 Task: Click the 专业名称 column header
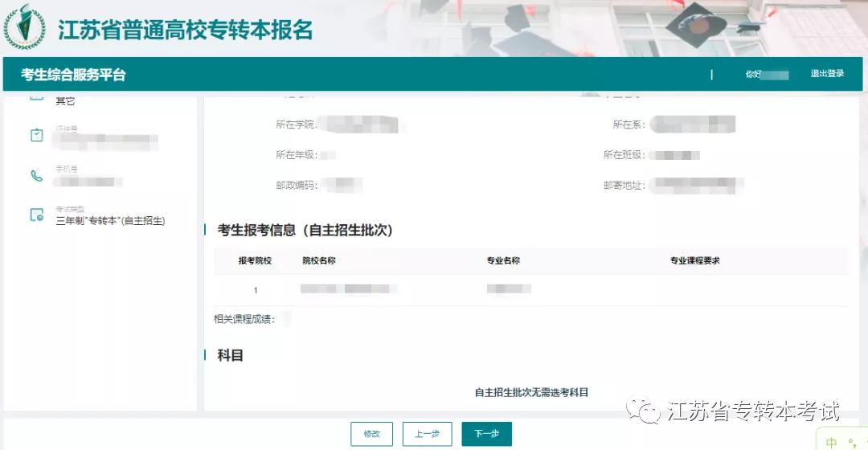click(503, 260)
